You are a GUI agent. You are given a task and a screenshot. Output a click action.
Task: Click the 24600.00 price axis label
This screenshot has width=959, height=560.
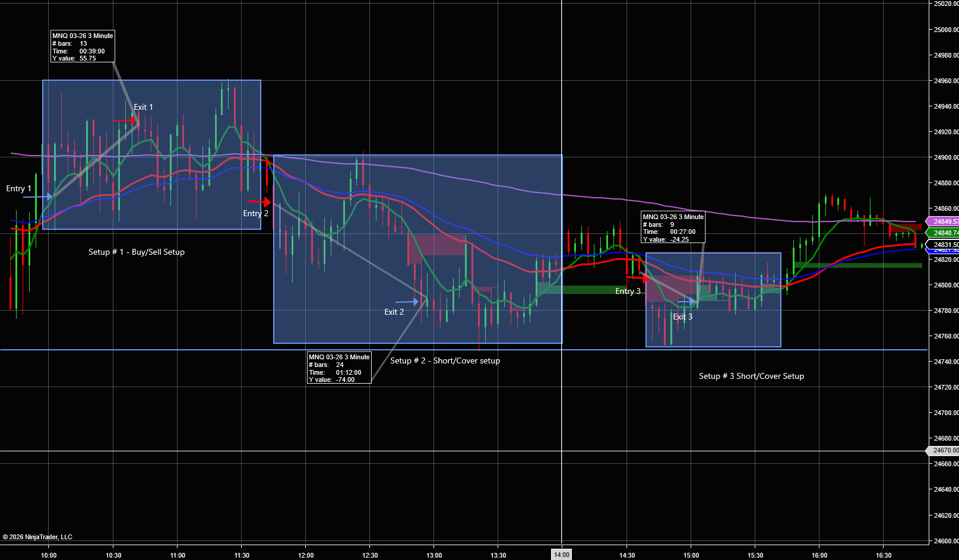pyautogui.click(x=946, y=541)
